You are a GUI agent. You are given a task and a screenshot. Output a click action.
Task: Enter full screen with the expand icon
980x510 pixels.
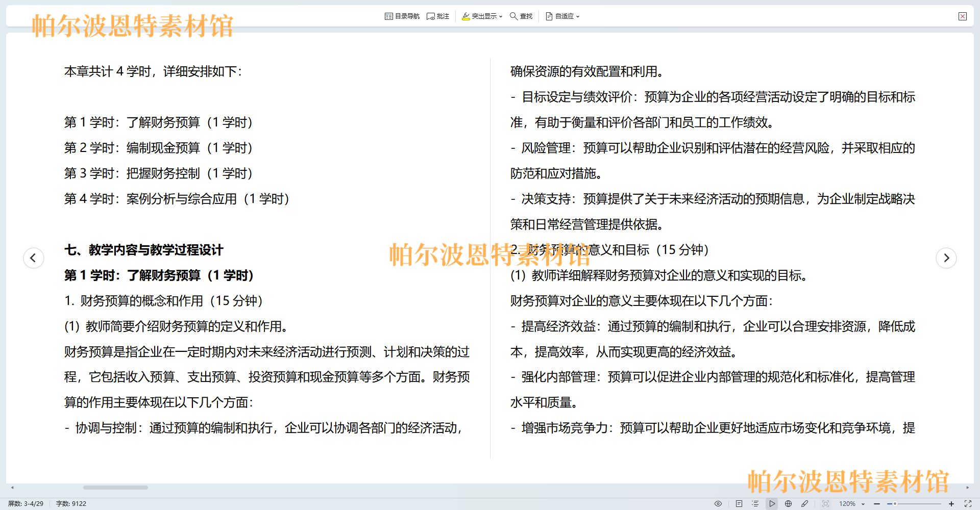point(968,503)
